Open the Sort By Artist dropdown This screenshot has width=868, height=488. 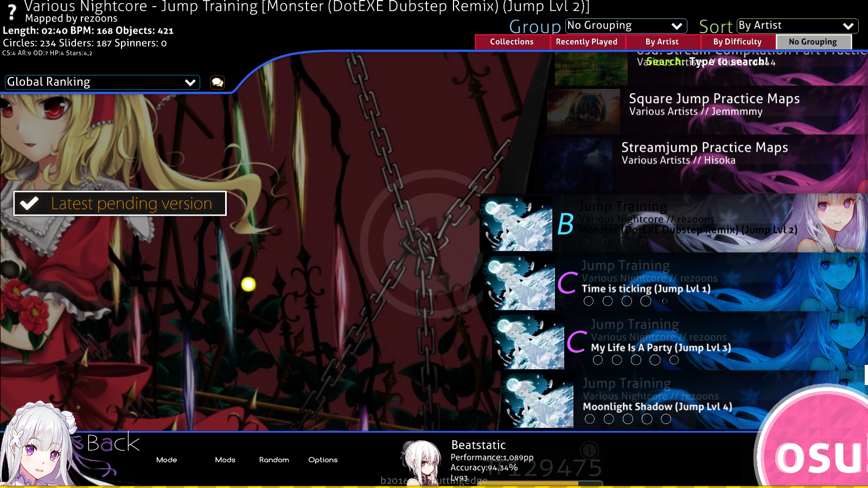point(797,25)
